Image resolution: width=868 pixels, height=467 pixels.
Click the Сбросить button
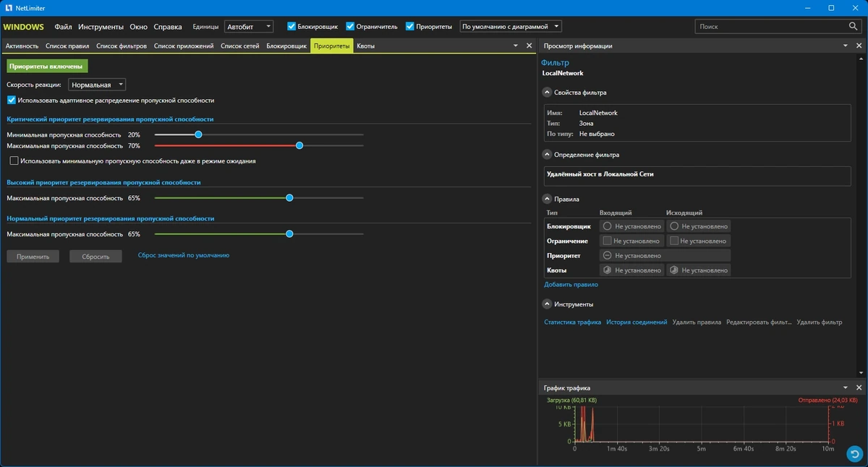coord(95,256)
